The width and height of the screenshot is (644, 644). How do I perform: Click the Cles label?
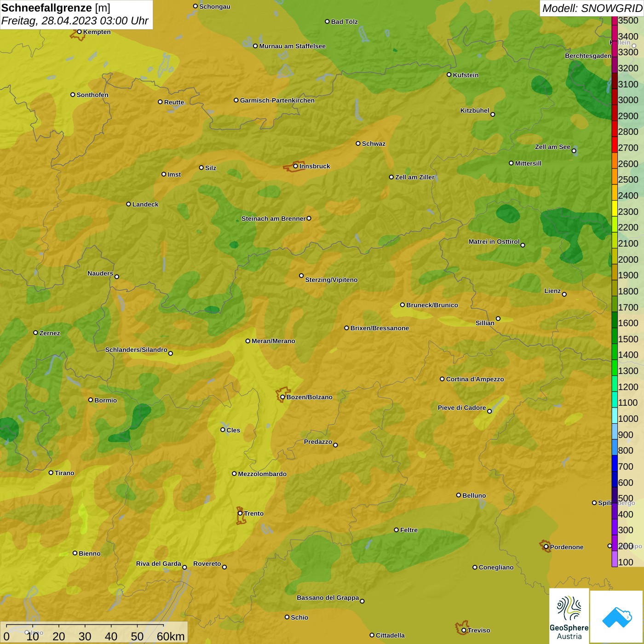pyautogui.click(x=233, y=430)
